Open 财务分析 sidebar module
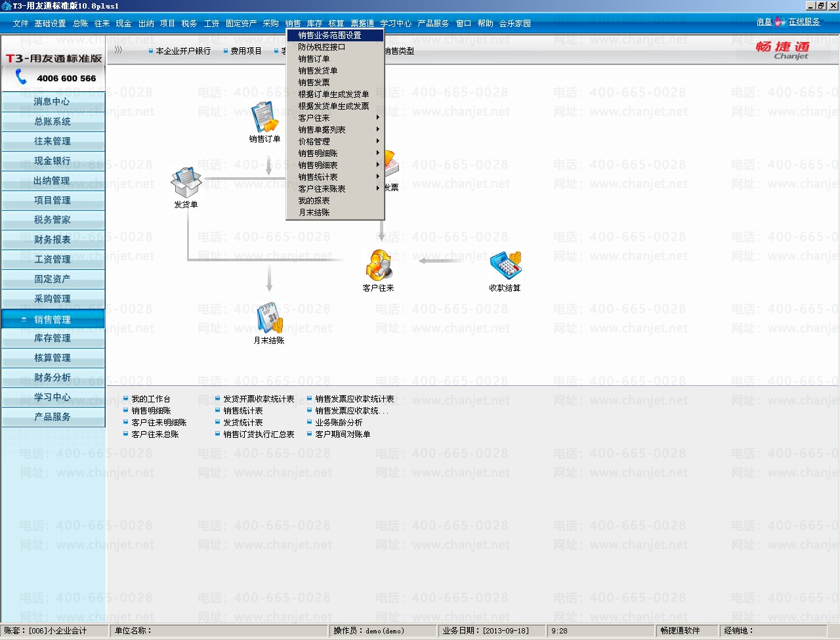 pyautogui.click(x=52, y=377)
